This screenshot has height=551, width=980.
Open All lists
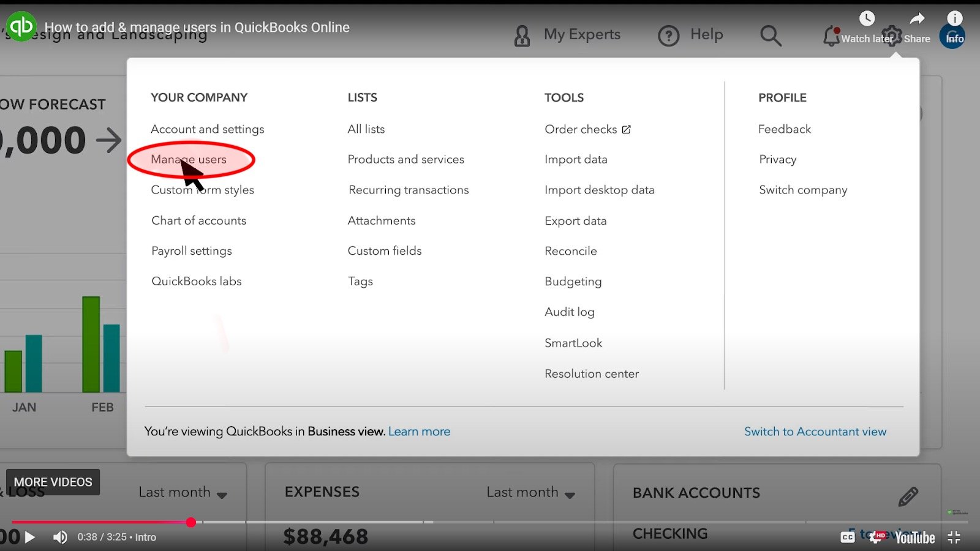point(366,129)
